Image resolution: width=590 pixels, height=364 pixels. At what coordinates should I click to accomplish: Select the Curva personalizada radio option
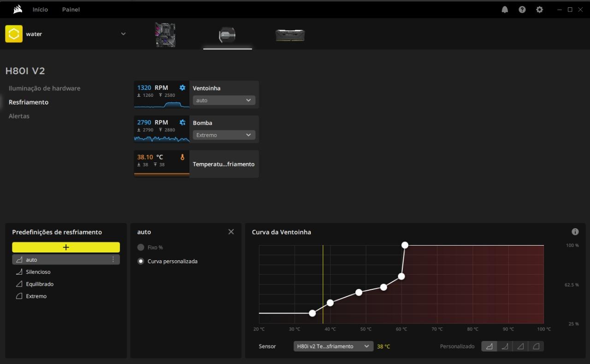tap(141, 261)
